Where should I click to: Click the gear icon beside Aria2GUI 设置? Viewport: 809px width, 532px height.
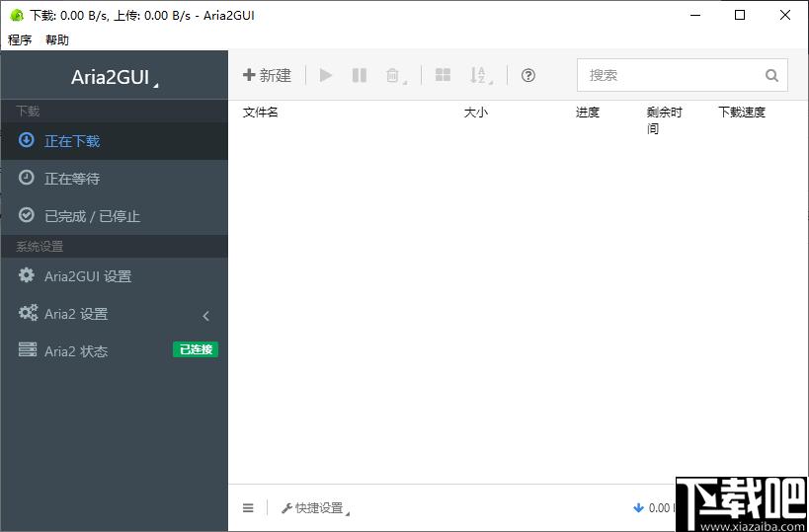[x=27, y=274]
